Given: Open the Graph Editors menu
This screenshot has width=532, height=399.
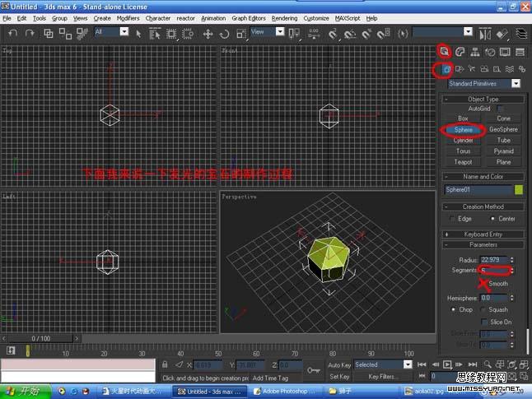Looking at the screenshot, I should click(x=249, y=18).
